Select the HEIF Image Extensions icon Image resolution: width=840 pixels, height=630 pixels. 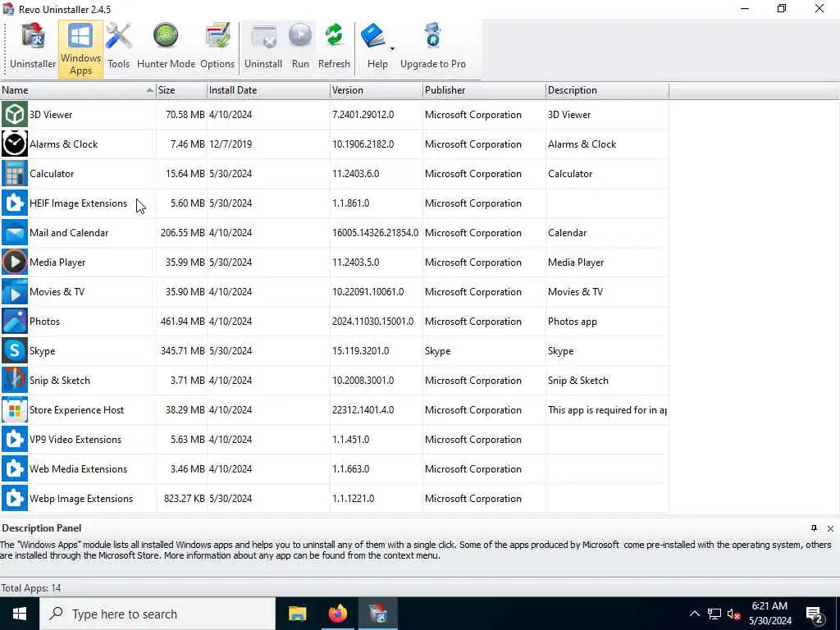point(15,203)
